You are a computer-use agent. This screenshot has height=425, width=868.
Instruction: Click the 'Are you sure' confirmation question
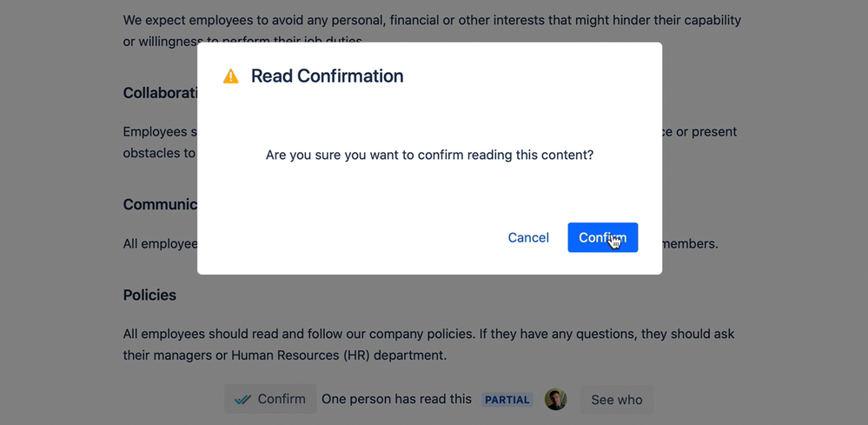(x=429, y=155)
